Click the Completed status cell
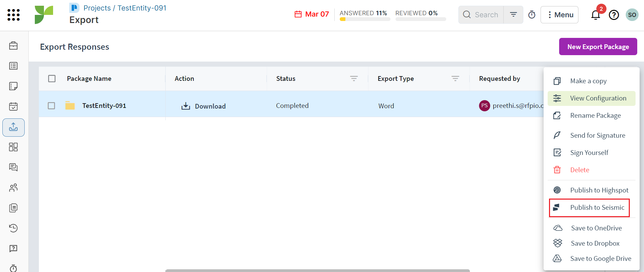The image size is (644, 272). [292, 106]
